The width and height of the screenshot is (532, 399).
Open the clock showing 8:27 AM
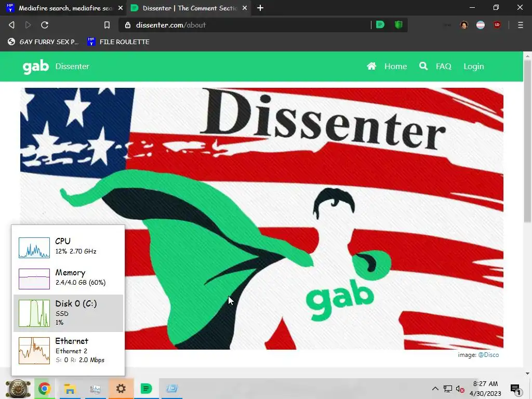(486, 389)
